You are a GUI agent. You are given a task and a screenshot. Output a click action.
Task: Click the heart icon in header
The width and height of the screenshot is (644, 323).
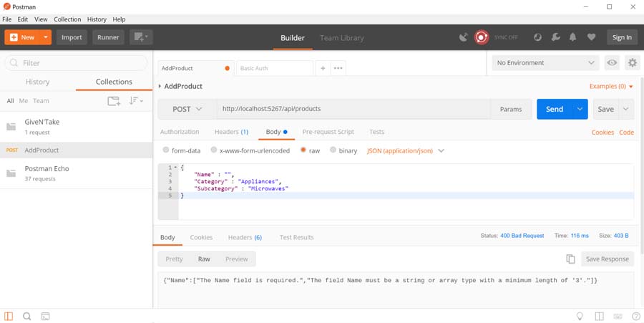[591, 37]
